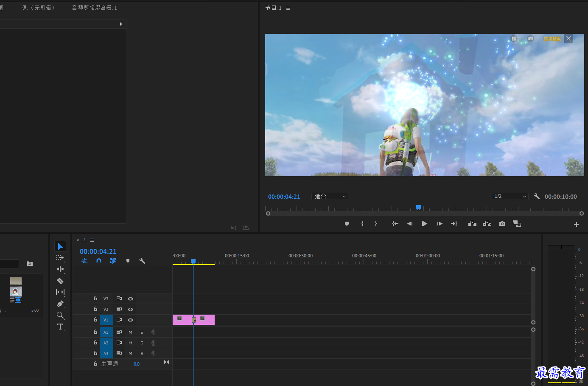
Task: Click timeline vertical scrollbar video handle
Action: pyautogui.click(x=533, y=269)
